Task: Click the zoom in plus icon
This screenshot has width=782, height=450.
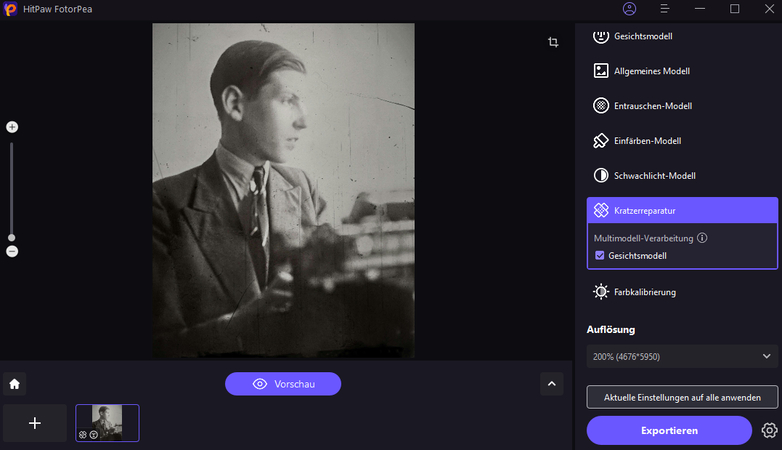Action: tap(12, 127)
